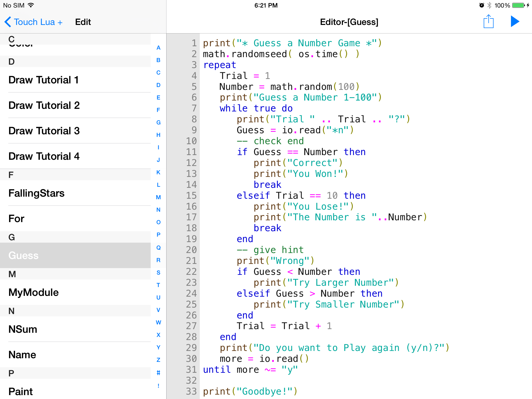Jump to letter D in index bar
The height and width of the screenshot is (399, 532).
pyautogui.click(x=158, y=85)
